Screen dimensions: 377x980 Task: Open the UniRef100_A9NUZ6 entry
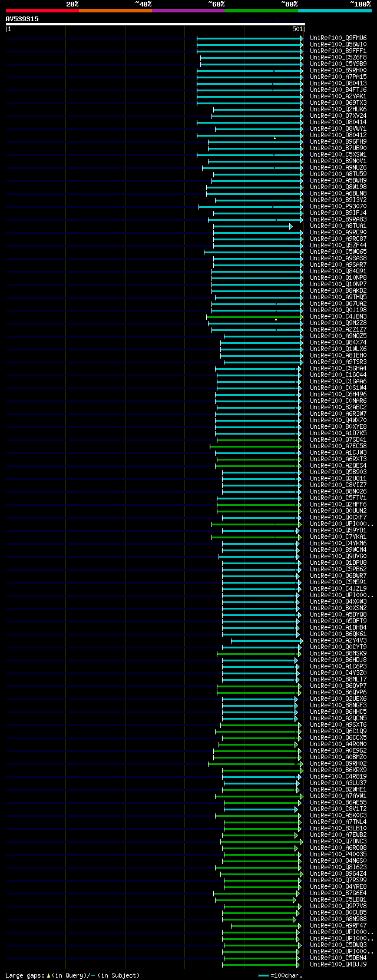[x=338, y=167]
